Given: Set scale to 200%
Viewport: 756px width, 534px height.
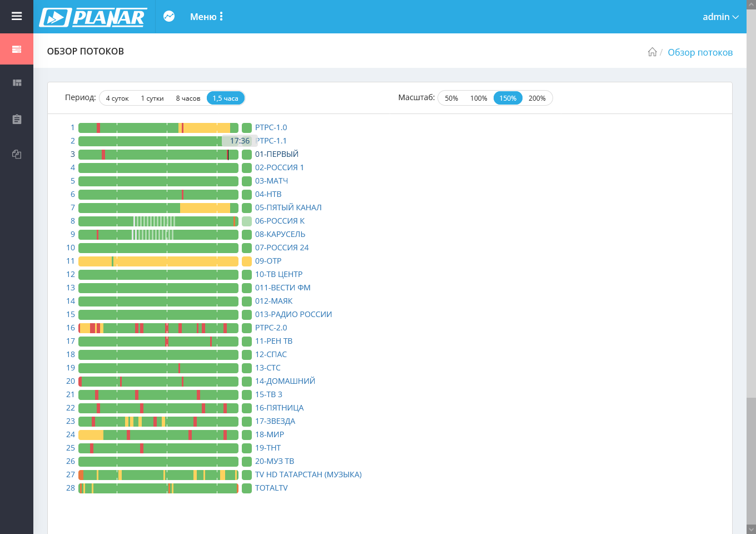Looking at the screenshot, I should tap(537, 98).
